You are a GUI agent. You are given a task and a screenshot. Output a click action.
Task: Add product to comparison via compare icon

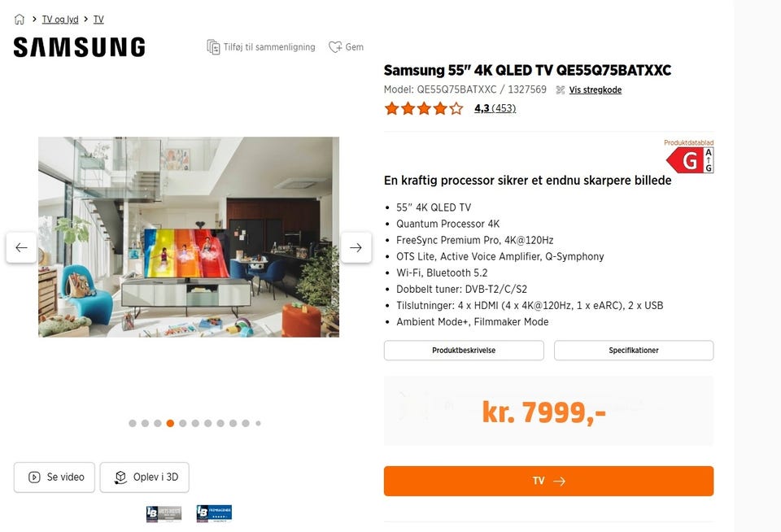(x=213, y=47)
